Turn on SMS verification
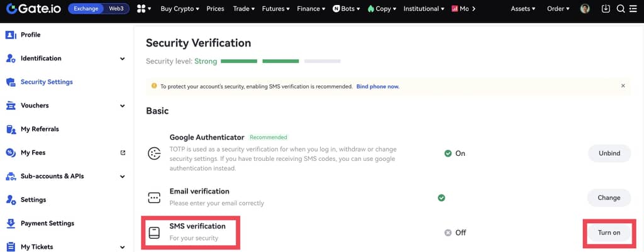The width and height of the screenshot is (644, 252). click(x=609, y=233)
